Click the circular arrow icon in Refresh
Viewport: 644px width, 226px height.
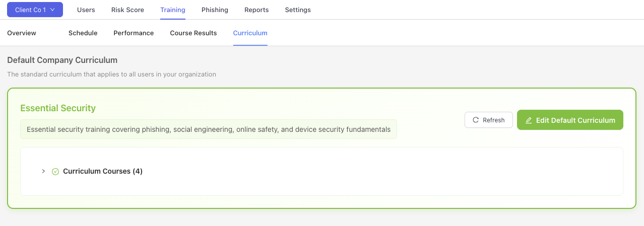476,120
